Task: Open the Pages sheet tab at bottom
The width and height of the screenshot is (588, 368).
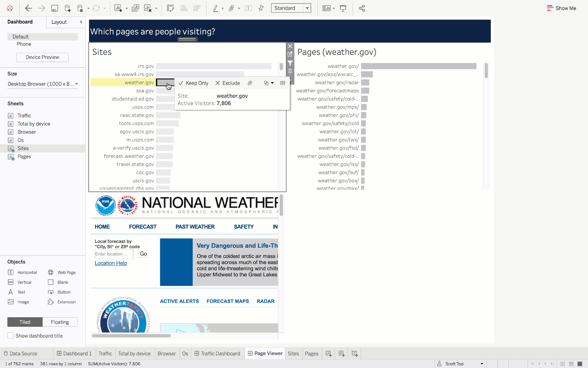Action: coord(312,354)
